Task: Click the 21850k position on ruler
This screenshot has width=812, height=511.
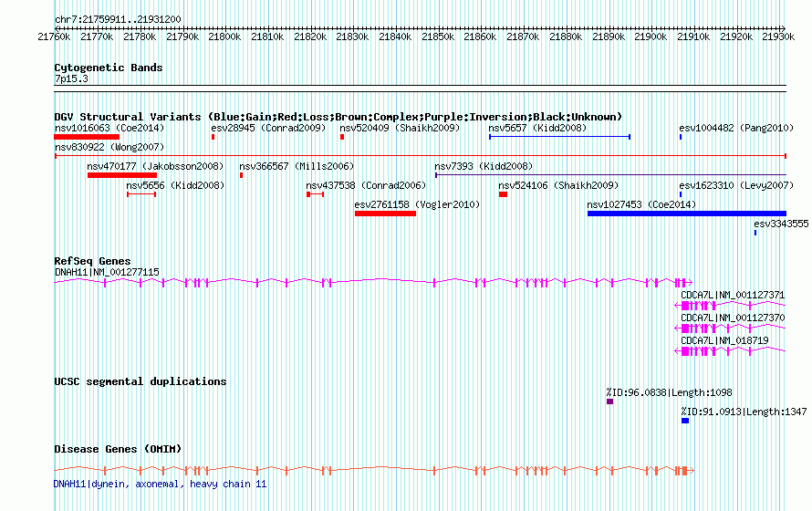Action: [x=438, y=36]
